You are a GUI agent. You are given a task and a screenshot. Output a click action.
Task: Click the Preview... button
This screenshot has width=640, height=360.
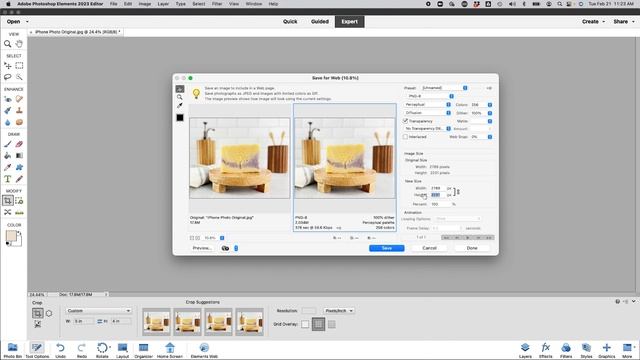tap(202, 248)
